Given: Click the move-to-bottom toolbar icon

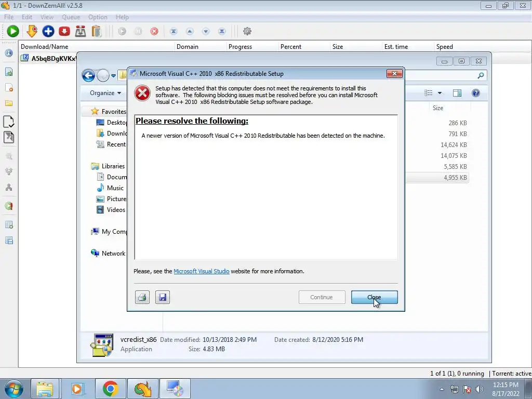Looking at the screenshot, I should tap(222, 31).
